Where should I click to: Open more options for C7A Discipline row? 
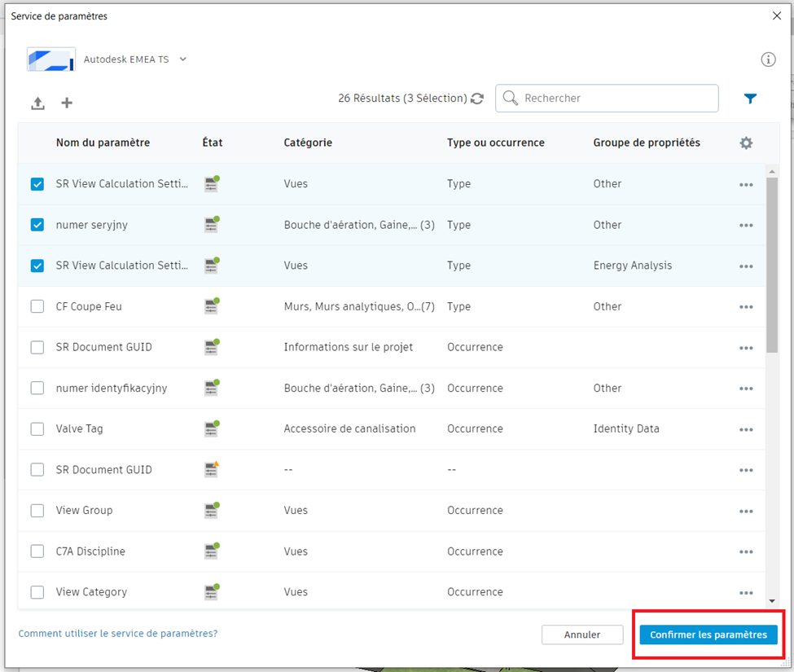(x=745, y=551)
